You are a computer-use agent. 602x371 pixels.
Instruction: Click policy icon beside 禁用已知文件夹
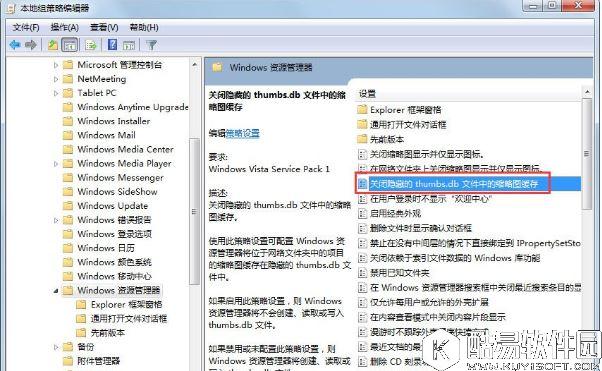click(362, 273)
